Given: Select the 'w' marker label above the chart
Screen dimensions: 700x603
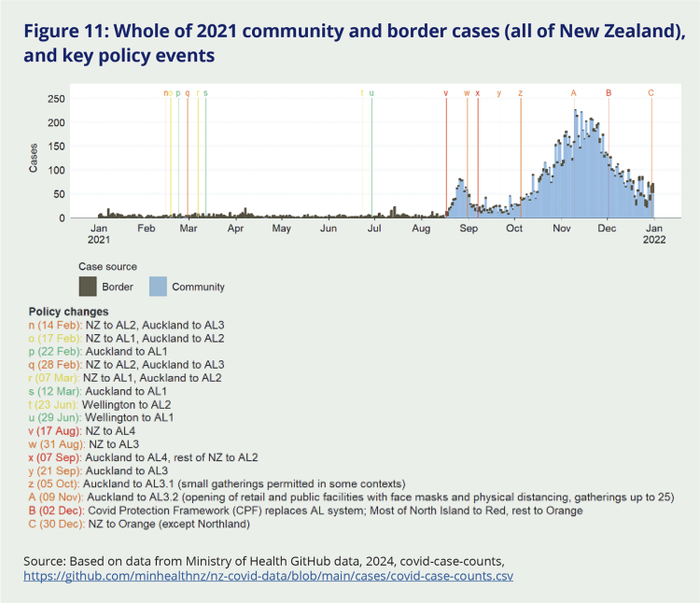Looking at the screenshot, I should (x=467, y=93).
